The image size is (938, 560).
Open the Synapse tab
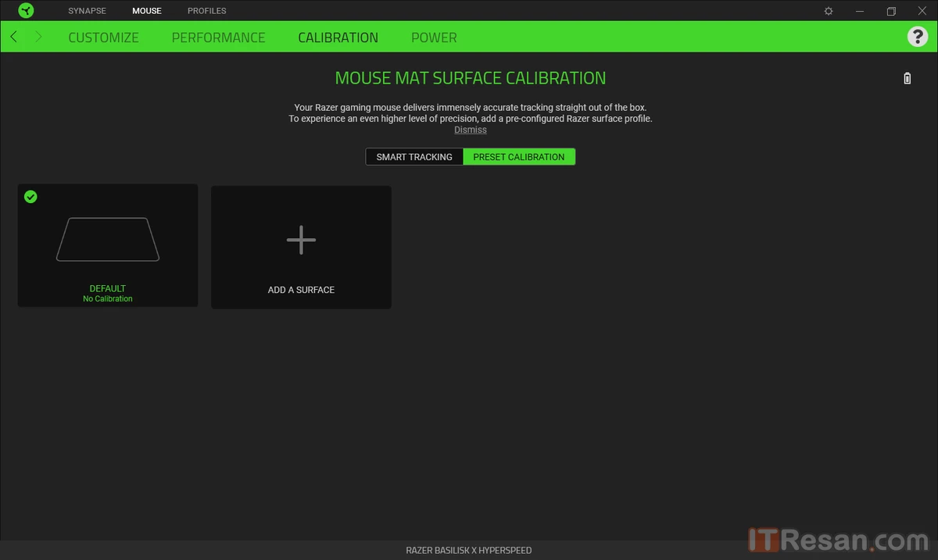[x=87, y=11]
